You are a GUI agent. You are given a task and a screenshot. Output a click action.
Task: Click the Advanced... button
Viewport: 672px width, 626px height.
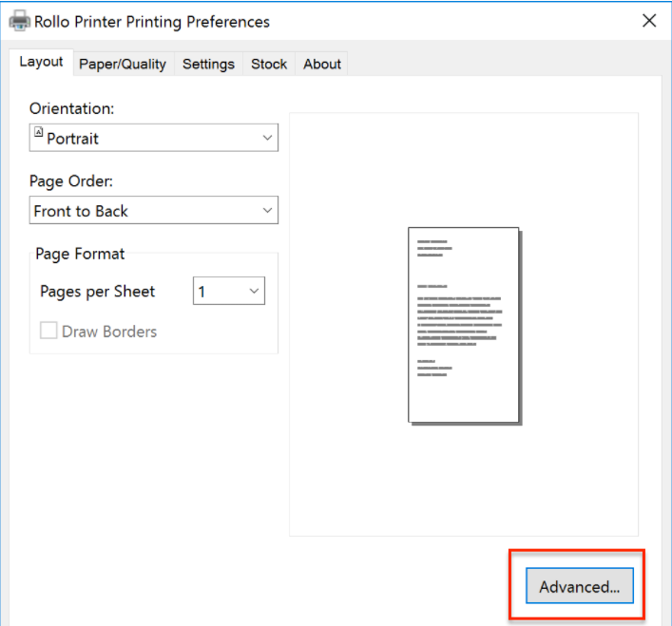[x=579, y=587]
